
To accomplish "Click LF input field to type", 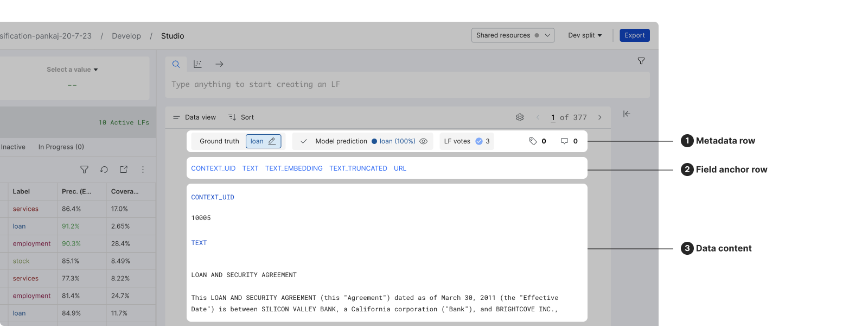I will tap(407, 84).
